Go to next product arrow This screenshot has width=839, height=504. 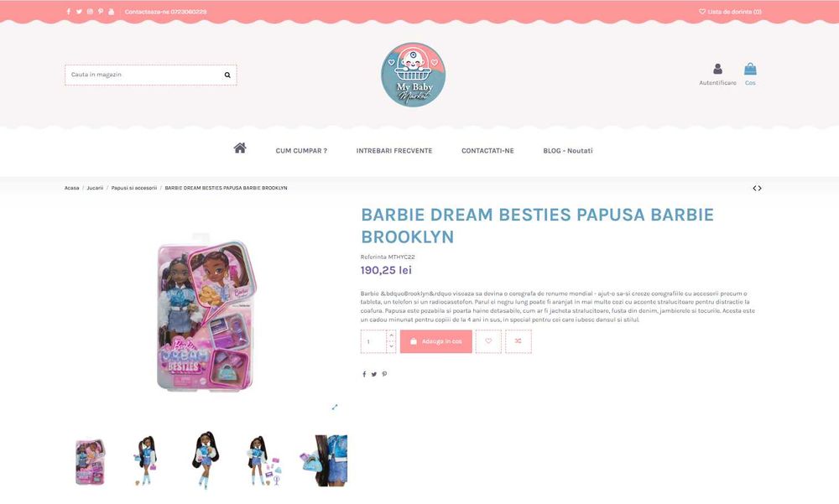point(760,189)
